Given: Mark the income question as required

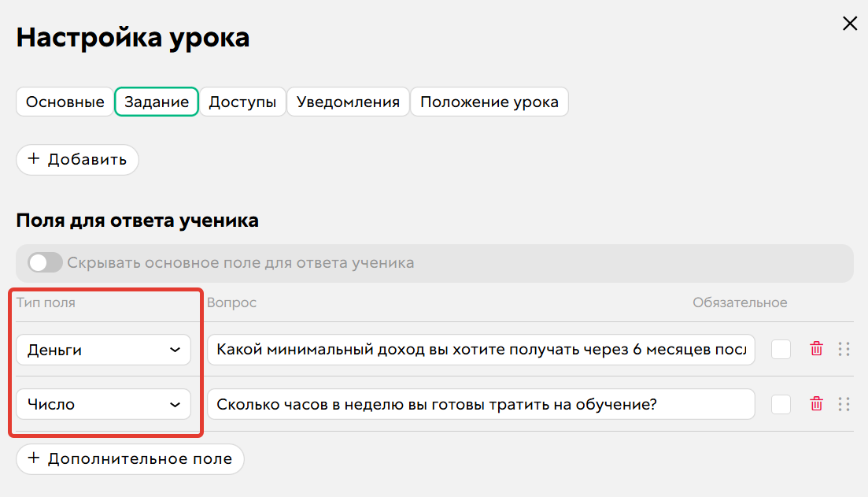Looking at the screenshot, I should [781, 349].
